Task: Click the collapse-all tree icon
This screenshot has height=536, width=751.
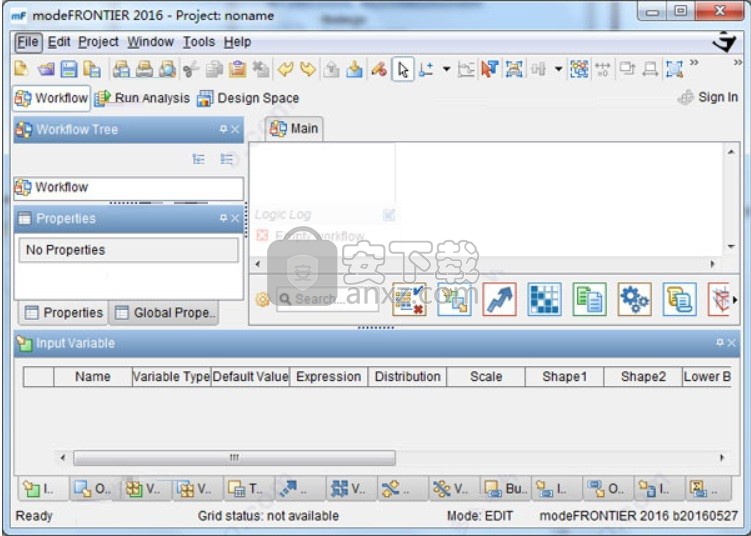Action: [227, 159]
